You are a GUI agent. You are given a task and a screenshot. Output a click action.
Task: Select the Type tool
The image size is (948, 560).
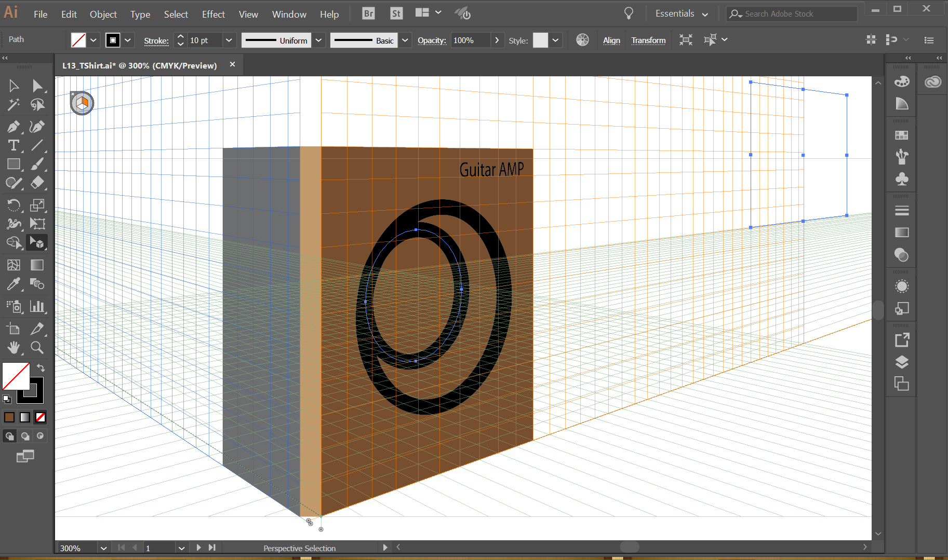tap(14, 145)
